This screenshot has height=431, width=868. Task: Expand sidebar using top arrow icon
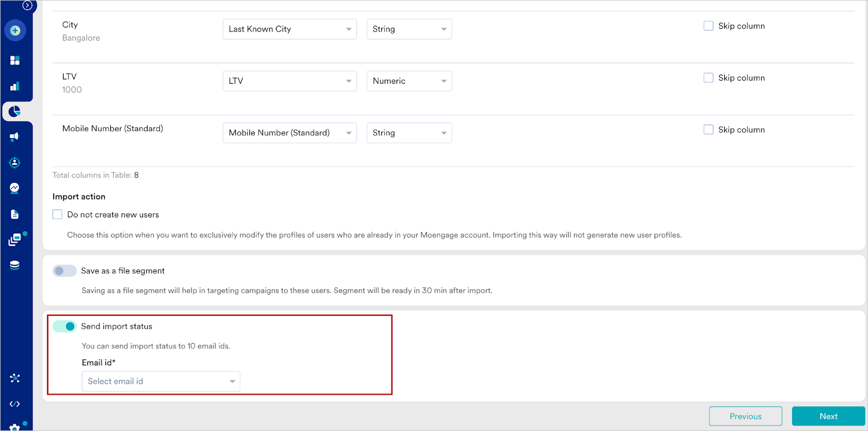pyautogui.click(x=27, y=5)
